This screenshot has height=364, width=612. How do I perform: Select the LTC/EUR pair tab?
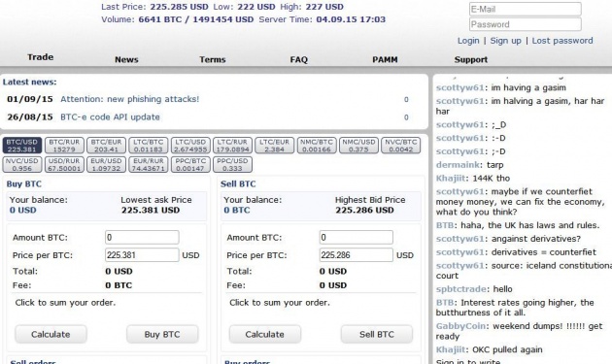(x=274, y=146)
